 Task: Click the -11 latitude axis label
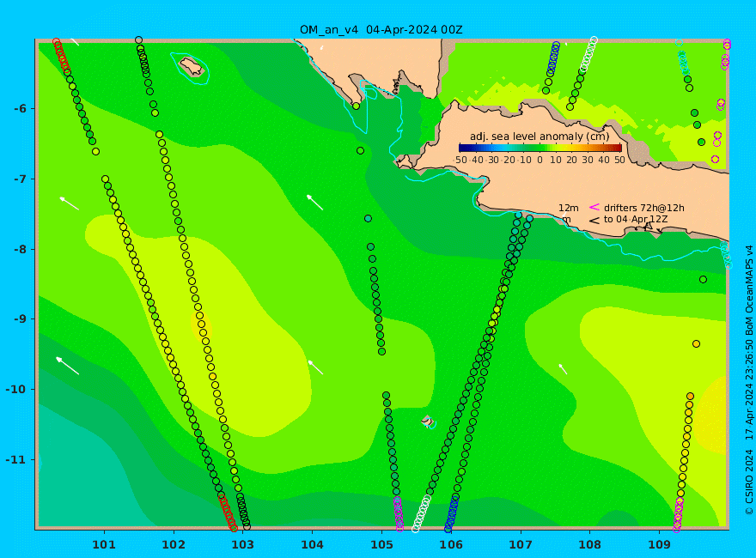click(17, 459)
